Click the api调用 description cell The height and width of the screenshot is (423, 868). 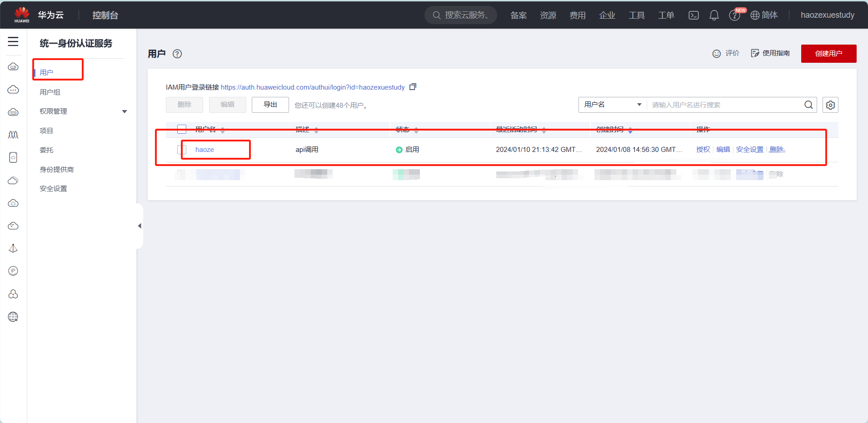(307, 150)
